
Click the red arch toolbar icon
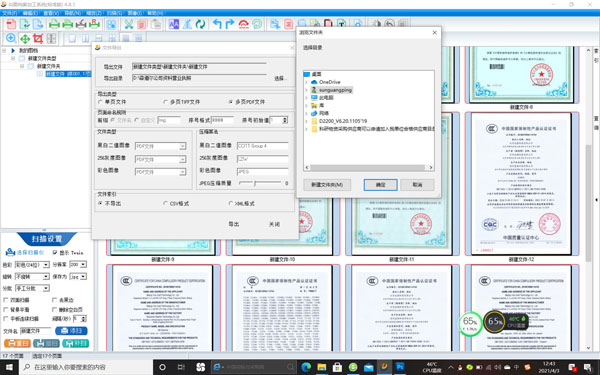[x=243, y=24]
